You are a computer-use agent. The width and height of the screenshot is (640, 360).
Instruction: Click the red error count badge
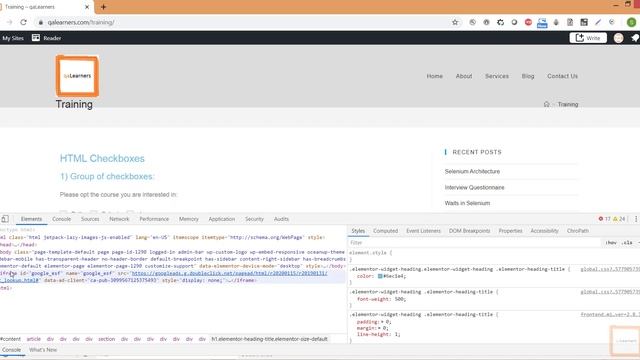point(604,219)
